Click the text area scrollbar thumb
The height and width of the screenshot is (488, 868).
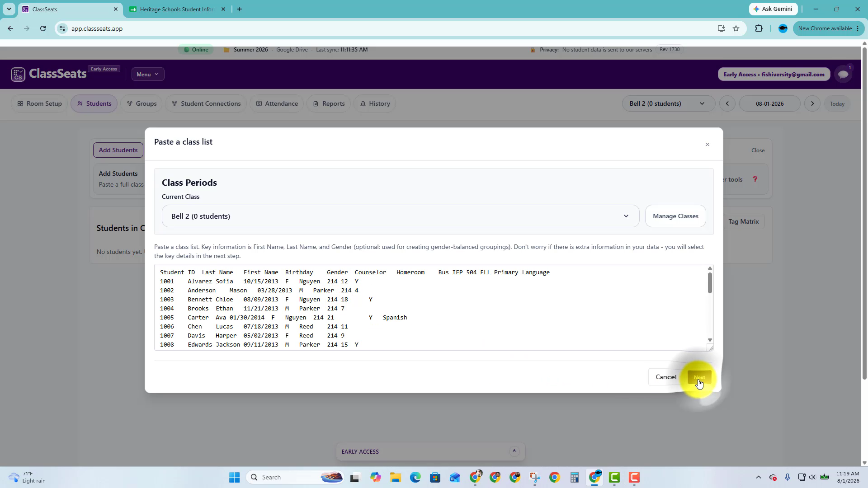tap(710, 283)
